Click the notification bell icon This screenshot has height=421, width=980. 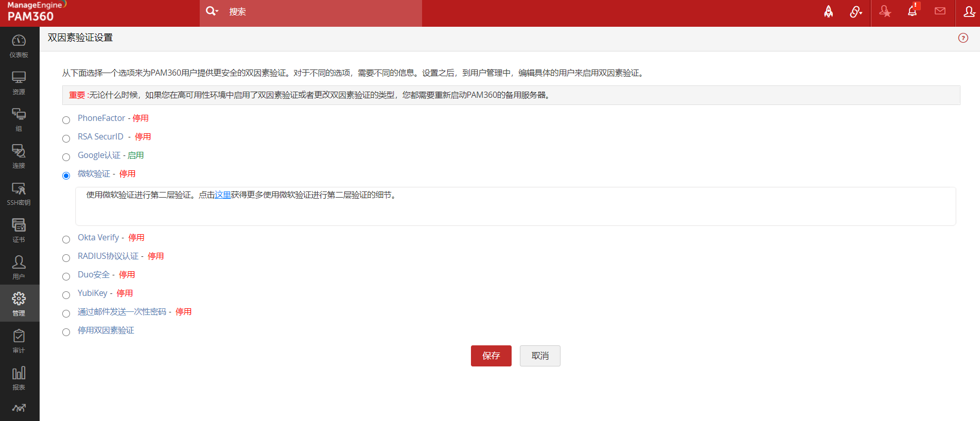tap(913, 11)
